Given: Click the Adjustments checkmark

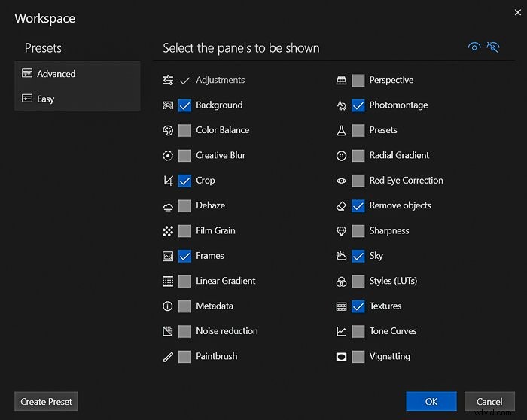Looking at the screenshot, I should click(184, 81).
